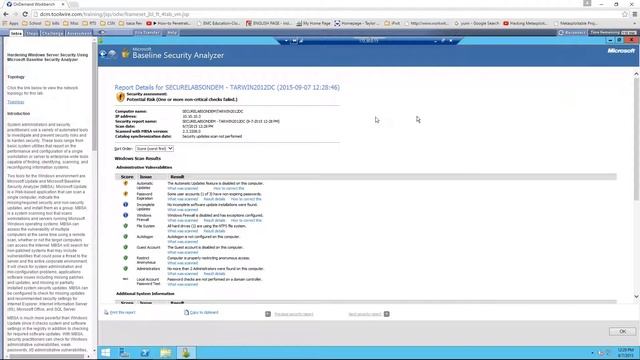
Task: Bookmark this page with the star icon
Action: [x=624, y=14]
